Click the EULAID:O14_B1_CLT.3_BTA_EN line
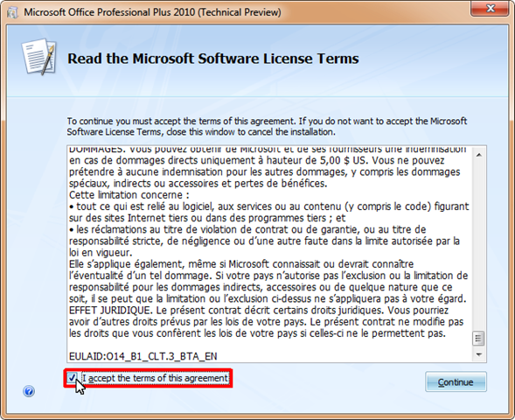The width and height of the screenshot is (515, 420). (143, 356)
